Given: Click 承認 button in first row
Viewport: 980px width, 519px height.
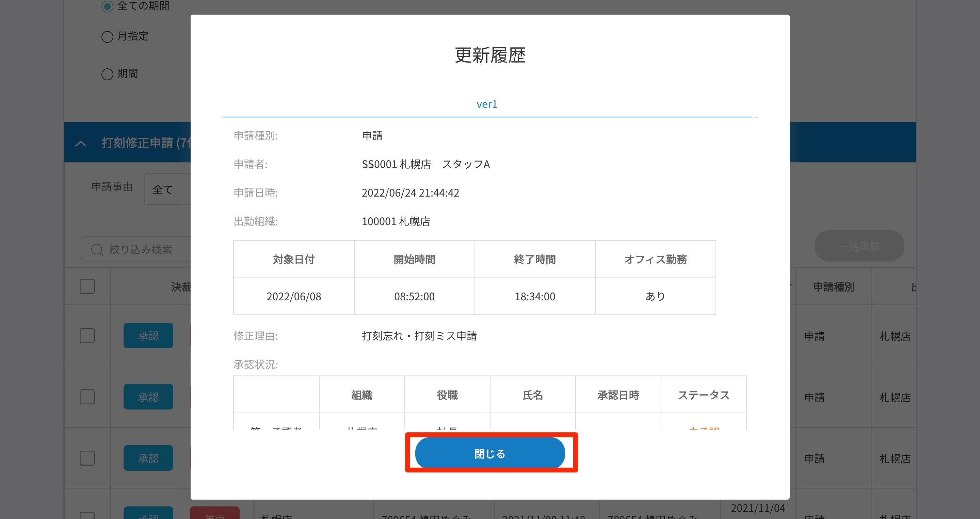Looking at the screenshot, I should point(148,336).
